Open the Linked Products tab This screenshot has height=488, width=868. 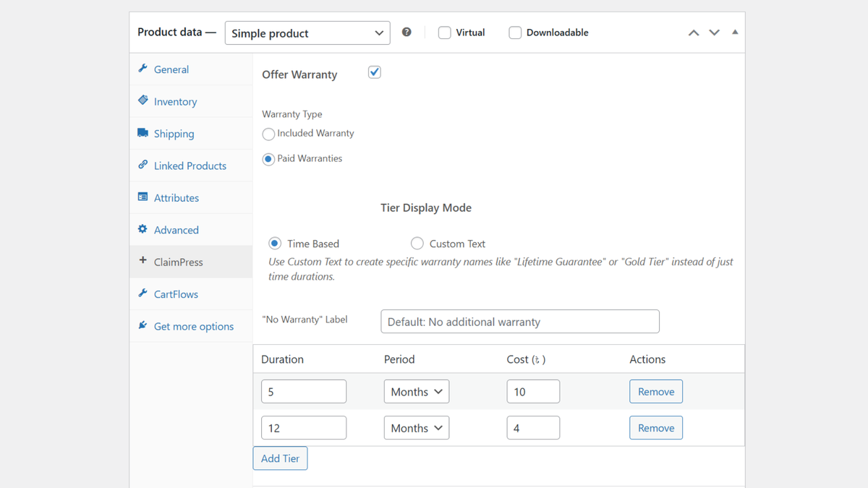191,166
